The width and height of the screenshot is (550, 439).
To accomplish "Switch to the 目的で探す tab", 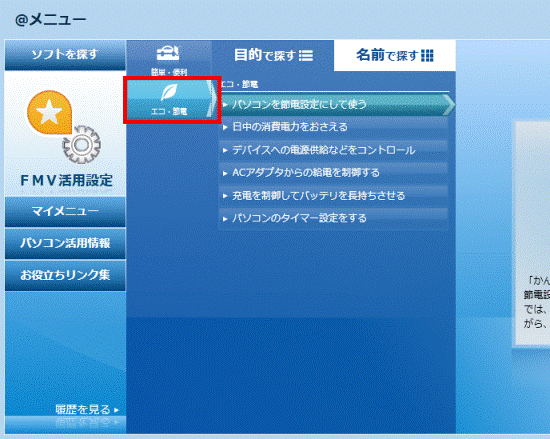I will [273, 55].
